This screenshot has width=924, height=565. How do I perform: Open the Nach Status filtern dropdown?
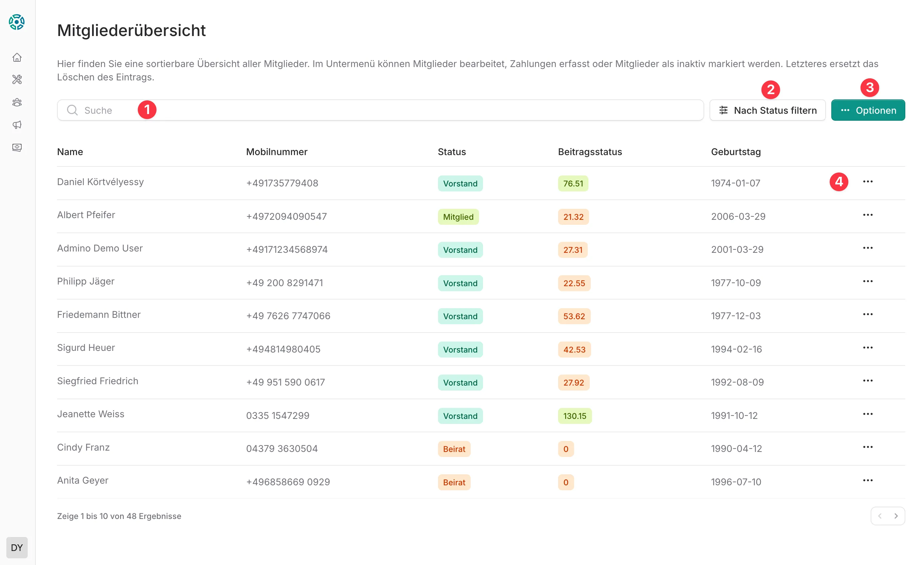(767, 110)
